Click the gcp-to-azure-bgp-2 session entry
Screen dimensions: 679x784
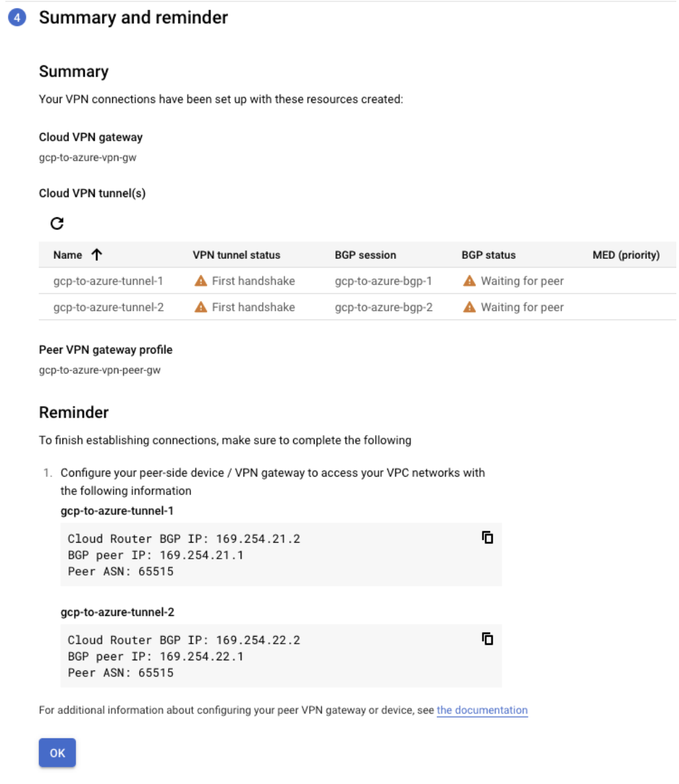pos(383,307)
